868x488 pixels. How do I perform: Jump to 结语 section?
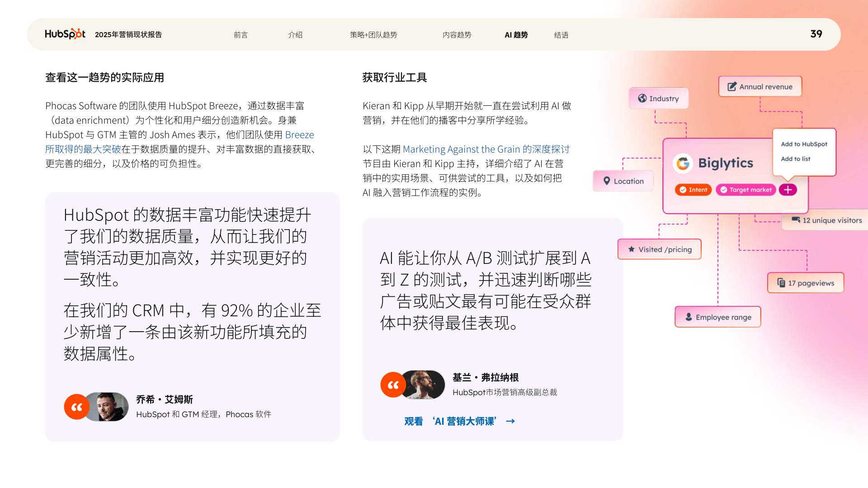(561, 35)
